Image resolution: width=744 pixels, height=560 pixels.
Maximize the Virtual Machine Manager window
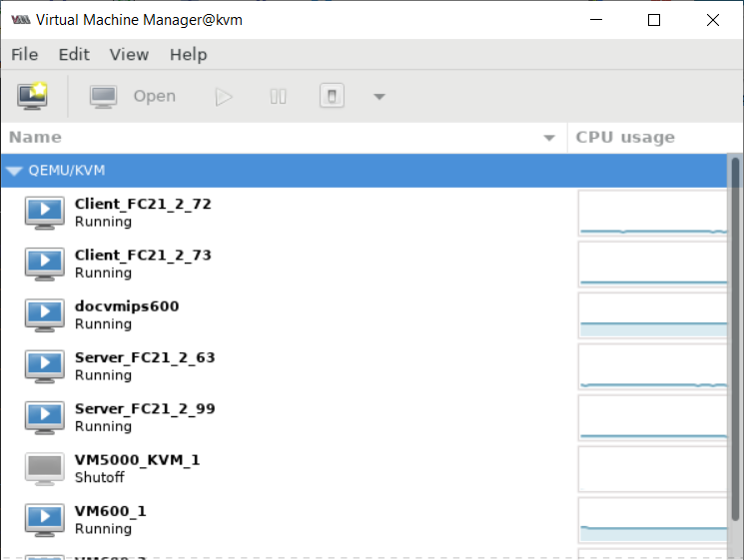[x=654, y=20]
